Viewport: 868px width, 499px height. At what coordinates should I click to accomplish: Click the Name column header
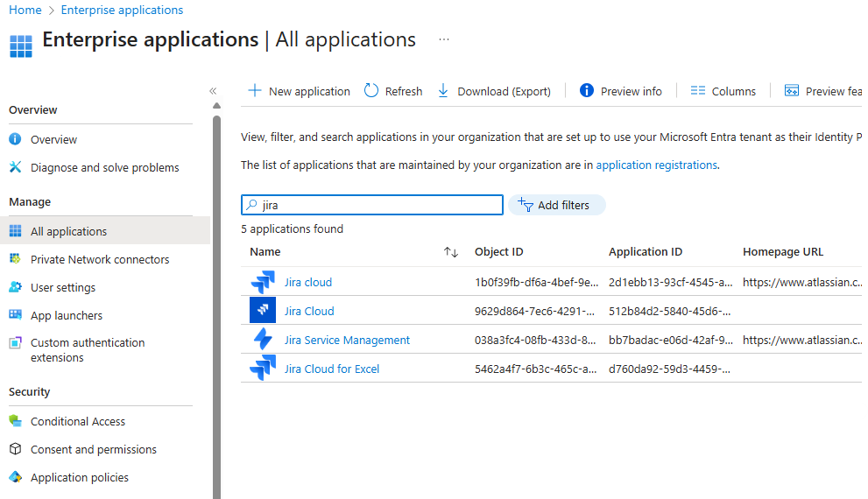coord(265,252)
